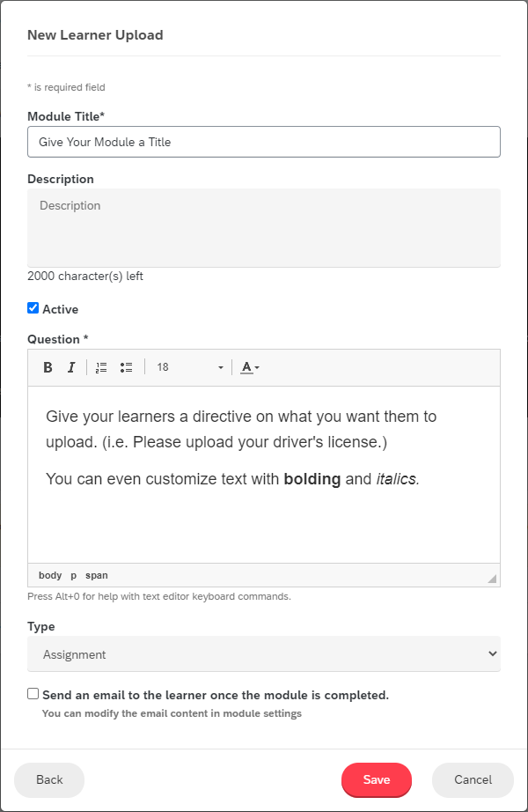
Task: Open the text color picker
Action: tap(250, 367)
